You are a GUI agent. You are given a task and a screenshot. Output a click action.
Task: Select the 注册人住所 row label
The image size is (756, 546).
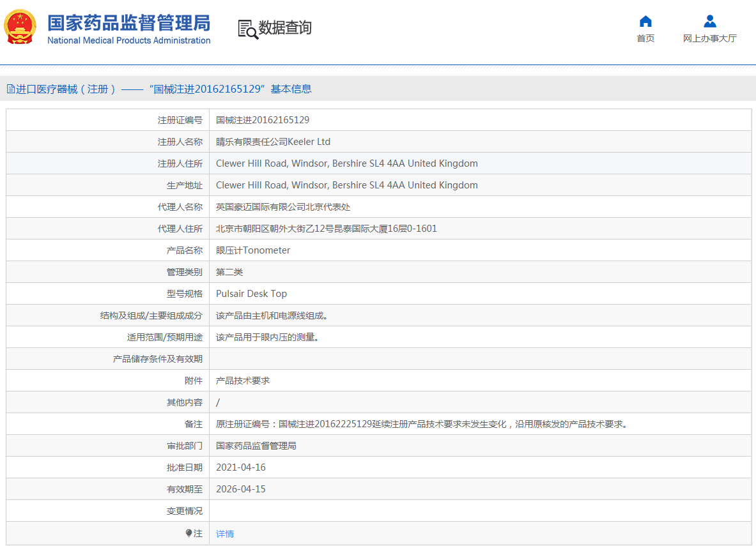coord(180,163)
